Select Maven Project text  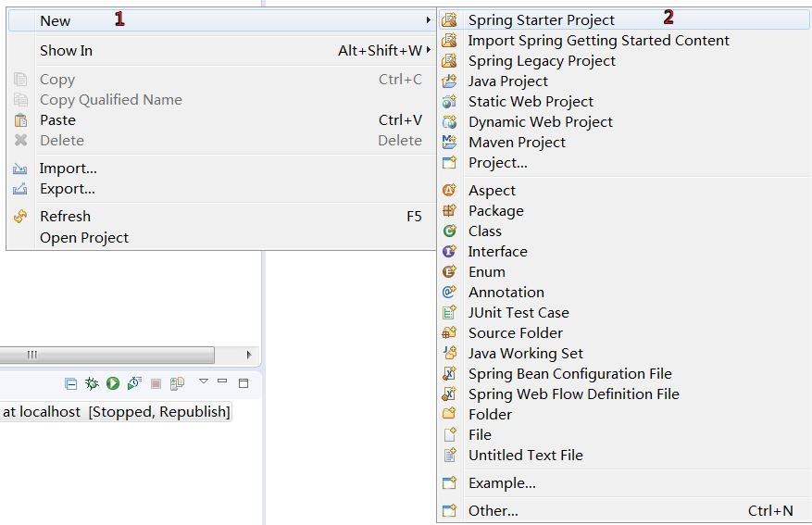(x=517, y=143)
